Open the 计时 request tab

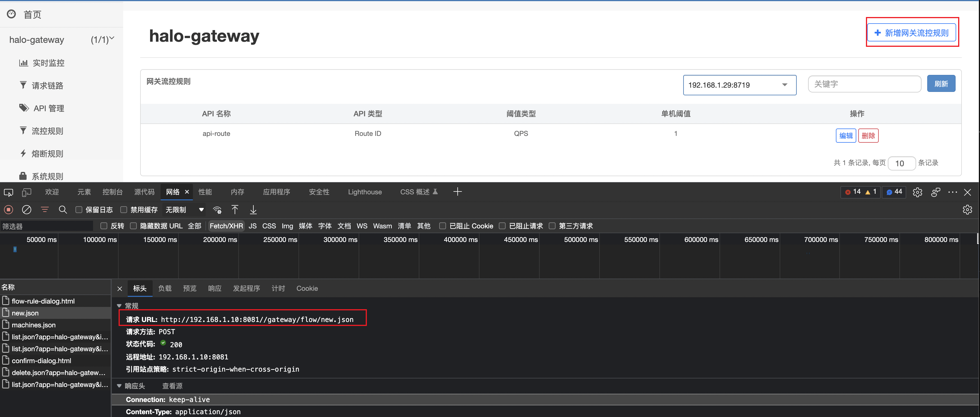[278, 288]
